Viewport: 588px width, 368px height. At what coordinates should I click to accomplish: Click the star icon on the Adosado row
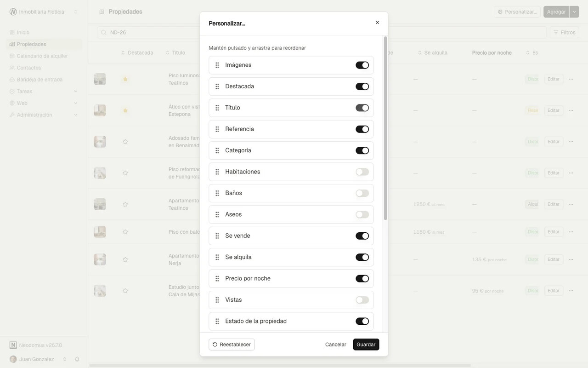point(125,142)
